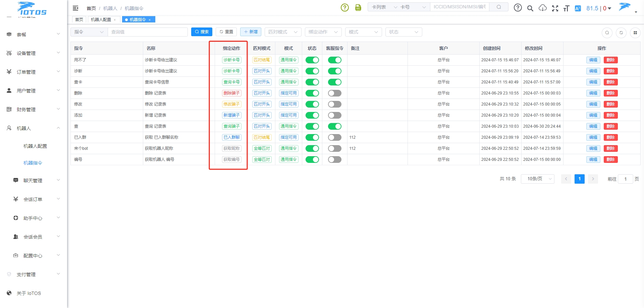Image resolution: width=644 pixels, height=308 pixels.
Task: Click the 财务管理 sidebar icon
Action: coord(9,109)
